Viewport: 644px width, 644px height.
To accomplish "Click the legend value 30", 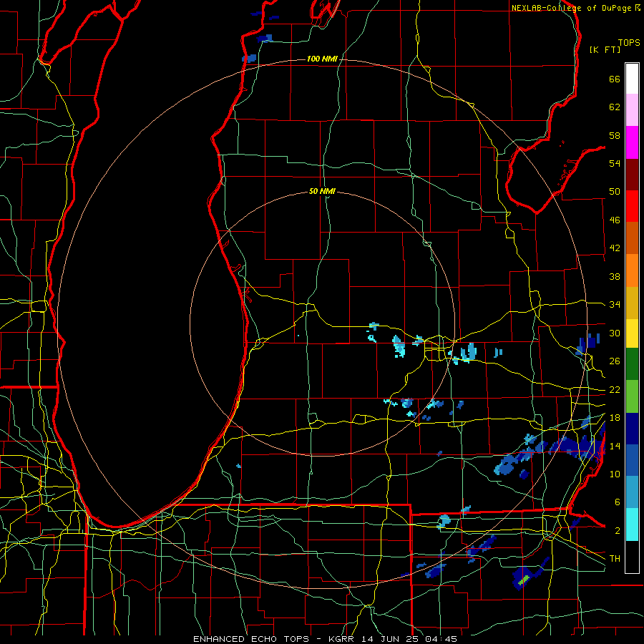I will [x=615, y=333].
